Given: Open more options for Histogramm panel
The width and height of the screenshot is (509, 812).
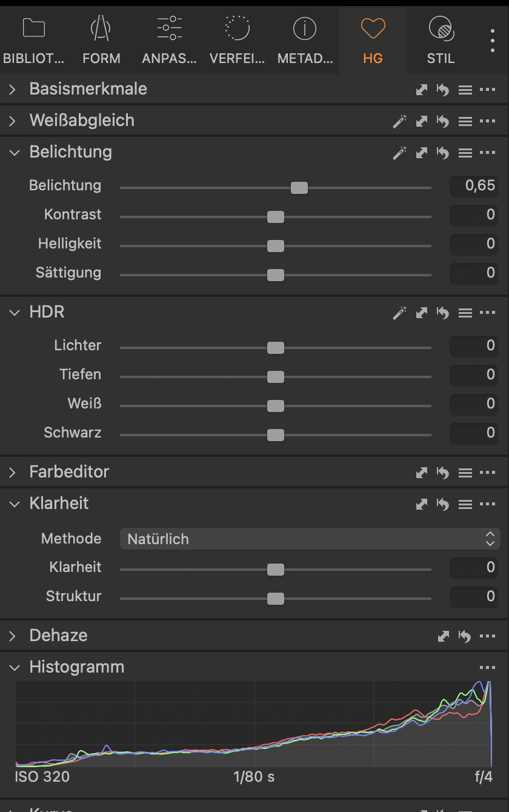Looking at the screenshot, I should 487,668.
